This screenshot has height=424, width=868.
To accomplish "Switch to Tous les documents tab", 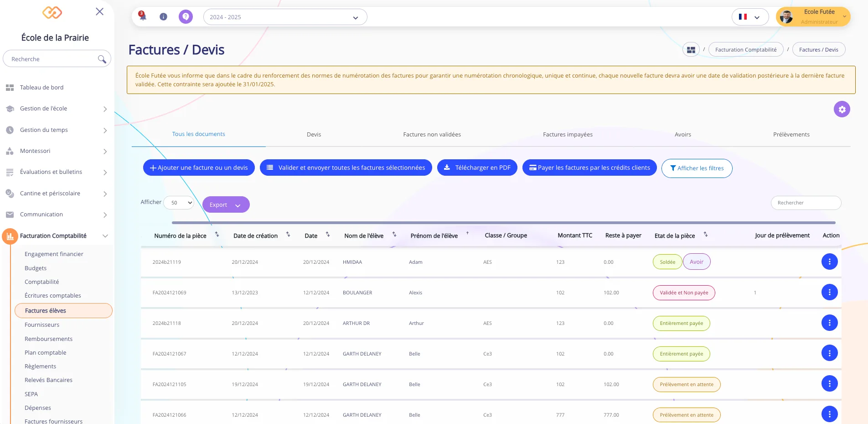I will tap(198, 134).
